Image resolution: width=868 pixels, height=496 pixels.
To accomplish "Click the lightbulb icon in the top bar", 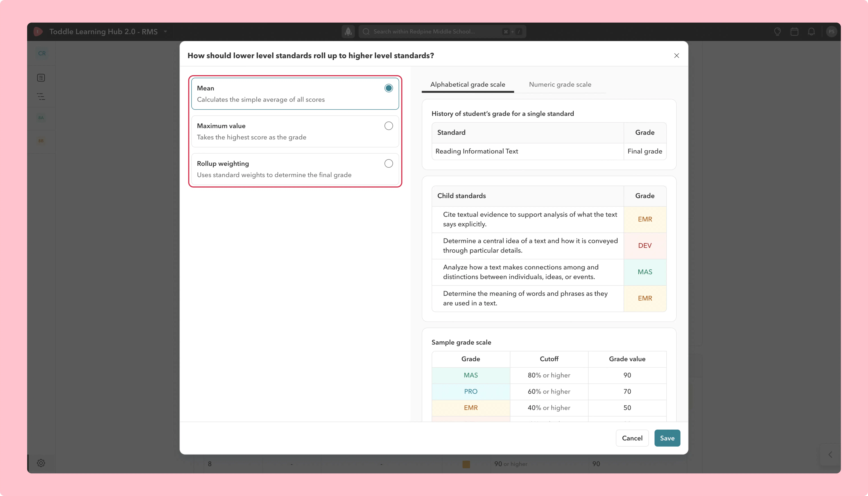I will tap(777, 32).
